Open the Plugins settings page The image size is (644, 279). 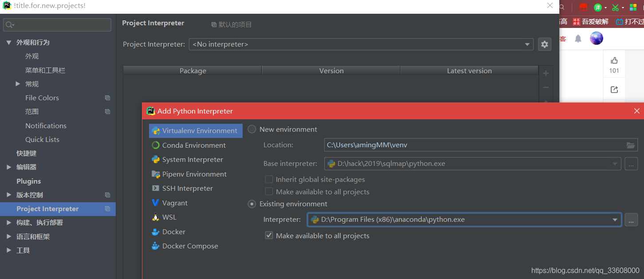pyautogui.click(x=28, y=181)
